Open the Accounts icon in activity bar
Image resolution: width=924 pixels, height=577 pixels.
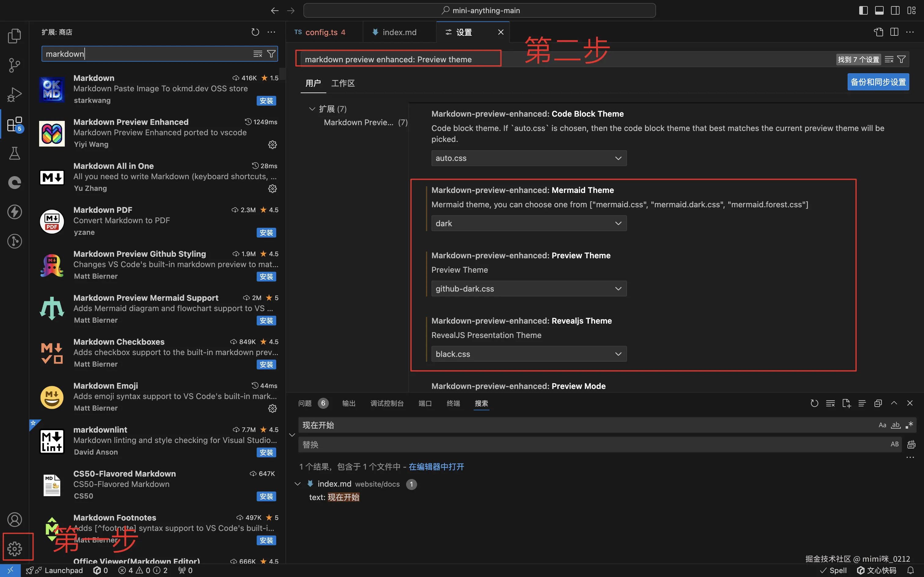[15, 519]
